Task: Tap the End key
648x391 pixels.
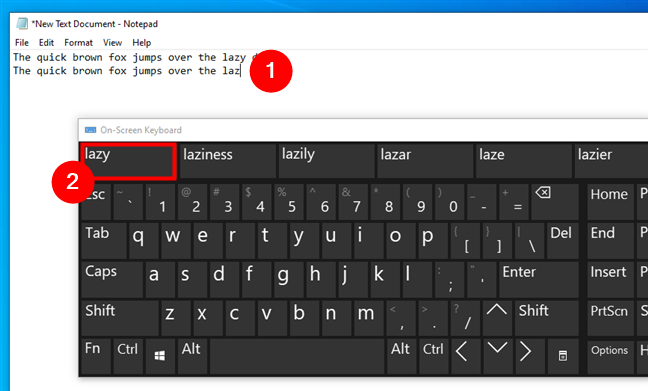Action: point(610,241)
